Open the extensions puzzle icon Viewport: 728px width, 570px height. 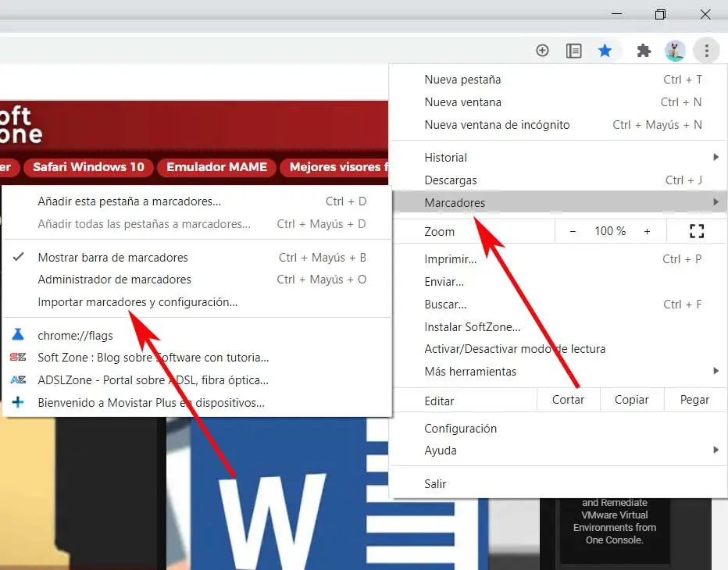click(644, 50)
